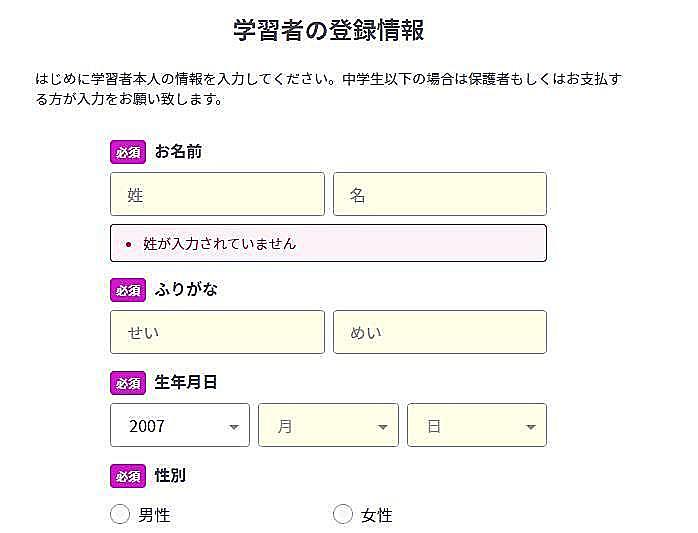Open the 月 month dropdown
The width and height of the screenshot is (698, 533).
coord(328,425)
